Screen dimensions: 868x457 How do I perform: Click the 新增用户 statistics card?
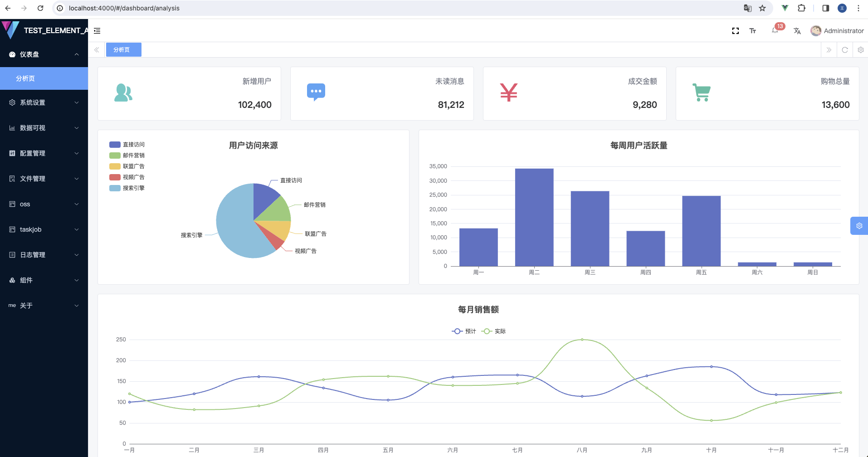pos(189,93)
